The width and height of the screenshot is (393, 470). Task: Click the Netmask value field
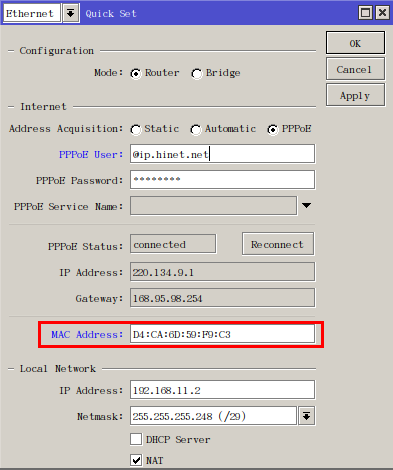pos(213,416)
